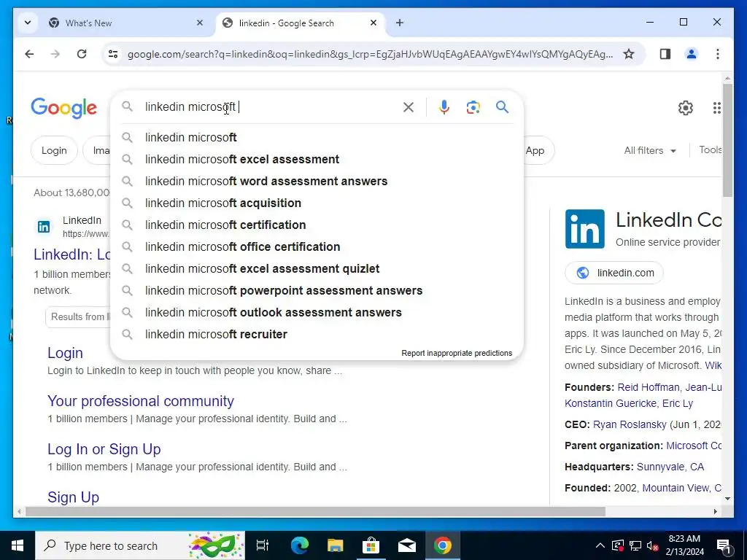Click the Google logo
Image resolution: width=747 pixels, height=560 pixels.
pyautogui.click(x=64, y=108)
